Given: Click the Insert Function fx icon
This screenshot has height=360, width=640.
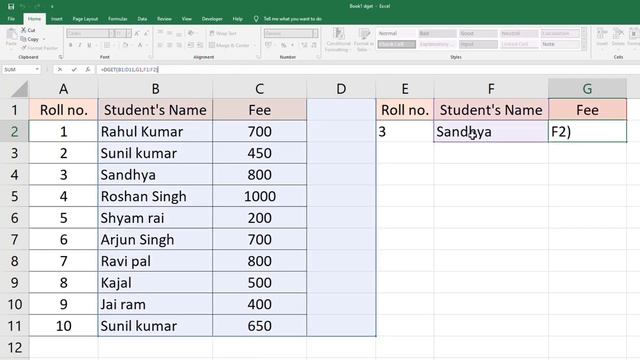Looking at the screenshot, I should click(88, 70).
